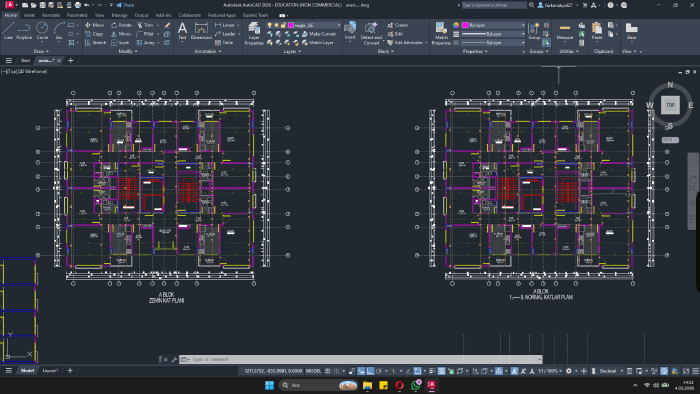Select the Polyline tool
700x394 pixels.
point(24,31)
